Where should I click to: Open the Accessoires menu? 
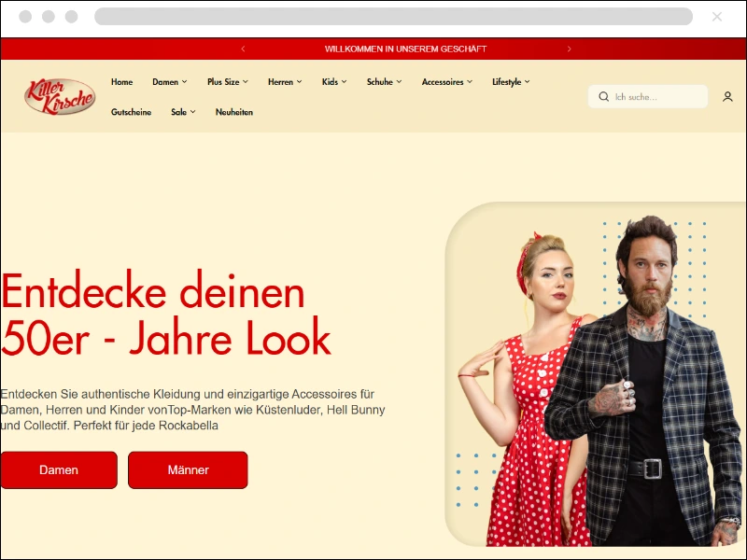pyautogui.click(x=443, y=82)
